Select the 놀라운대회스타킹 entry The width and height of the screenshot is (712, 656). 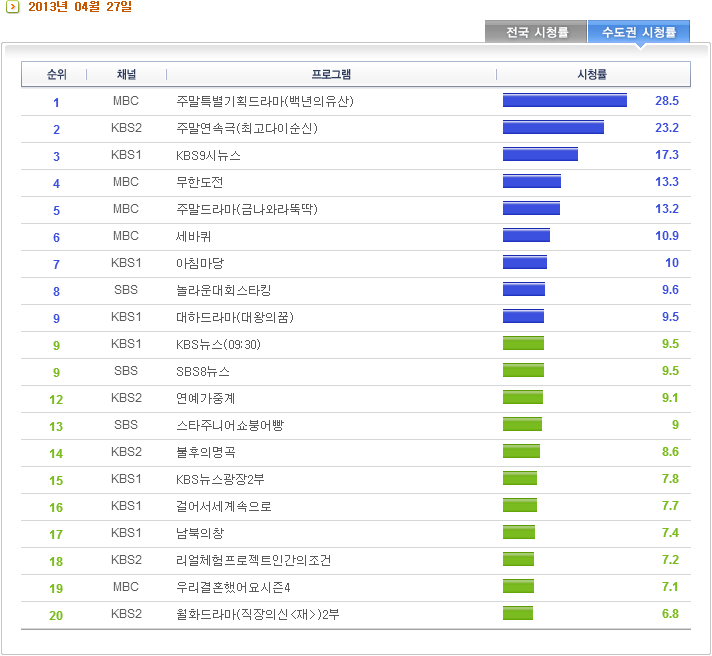click(x=223, y=290)
